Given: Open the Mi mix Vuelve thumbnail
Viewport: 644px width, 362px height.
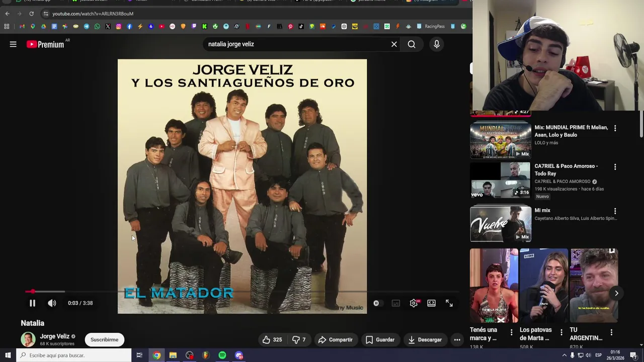Looking at the screenshot, I should coord(501,224).
